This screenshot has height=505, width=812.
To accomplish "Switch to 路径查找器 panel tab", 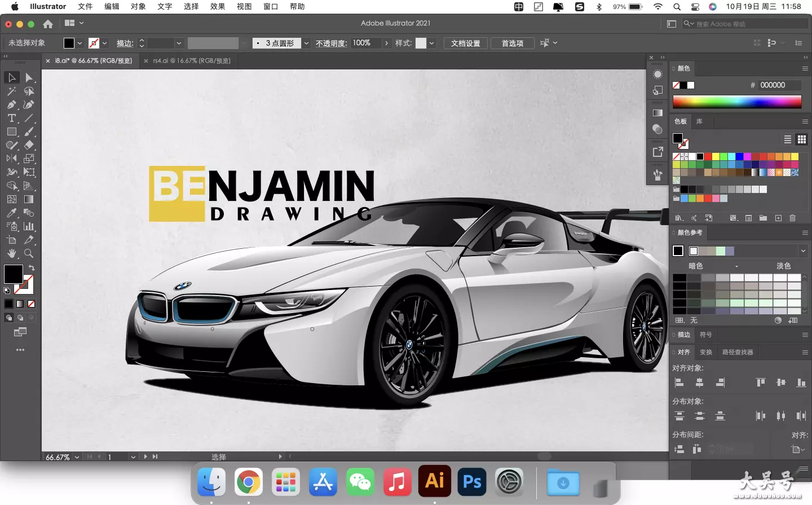I will coord(738,352).
